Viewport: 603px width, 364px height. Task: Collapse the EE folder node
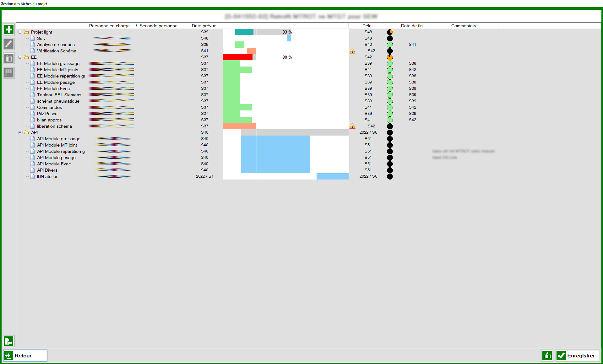(x=20, y=57)
